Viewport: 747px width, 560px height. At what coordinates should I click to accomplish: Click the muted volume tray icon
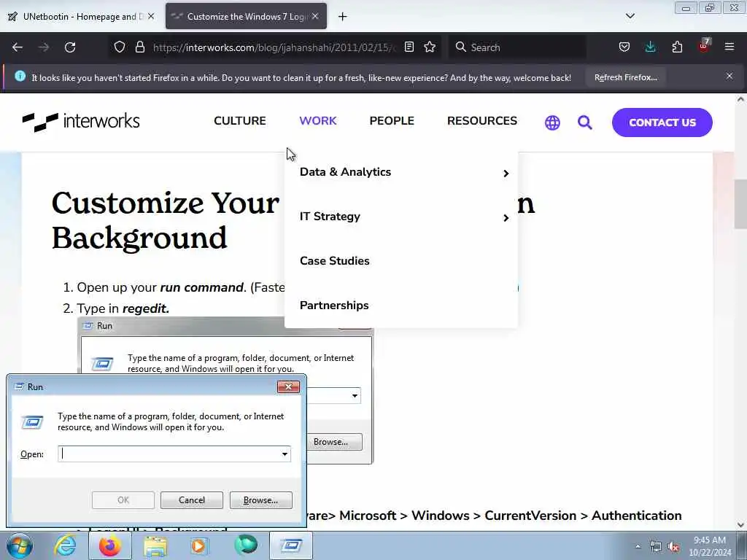coord(673,547)
